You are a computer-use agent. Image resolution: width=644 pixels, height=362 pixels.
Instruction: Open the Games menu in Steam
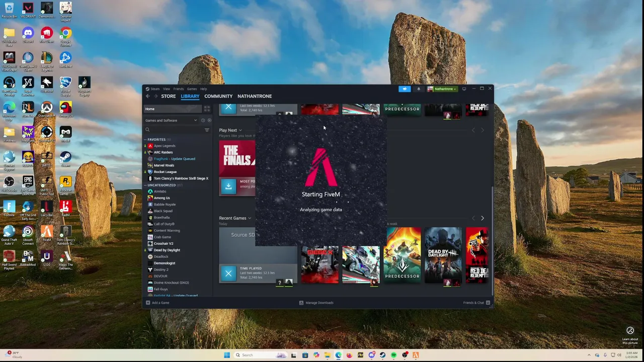click(192, 89)
